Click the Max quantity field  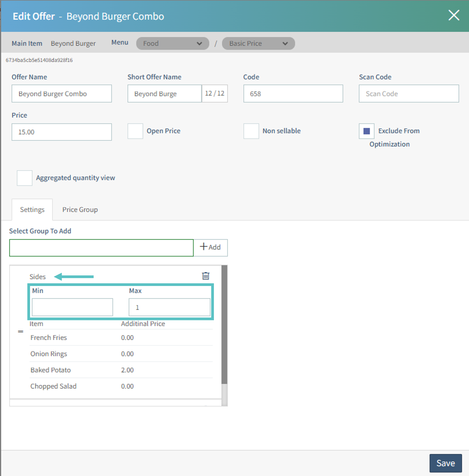click(169, 307)
